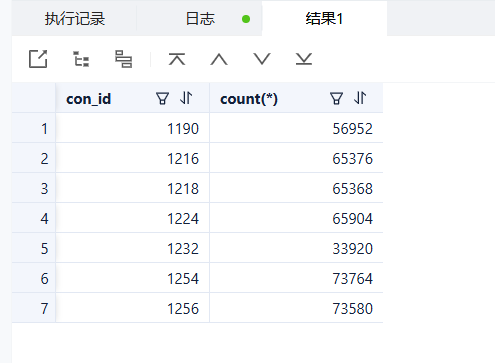Click cell with con_id 1218
The image size is (495, 363).
(132, 188)
